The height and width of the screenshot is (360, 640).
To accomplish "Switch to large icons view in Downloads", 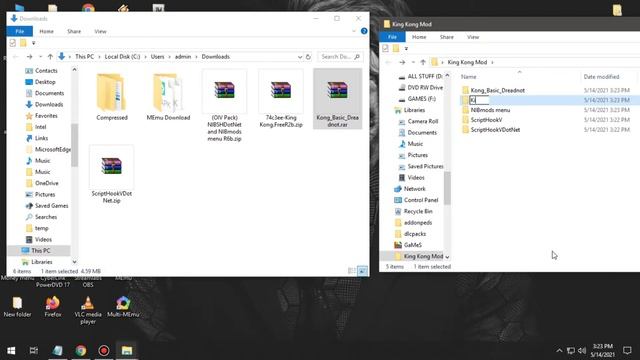I will coord(362,271).
